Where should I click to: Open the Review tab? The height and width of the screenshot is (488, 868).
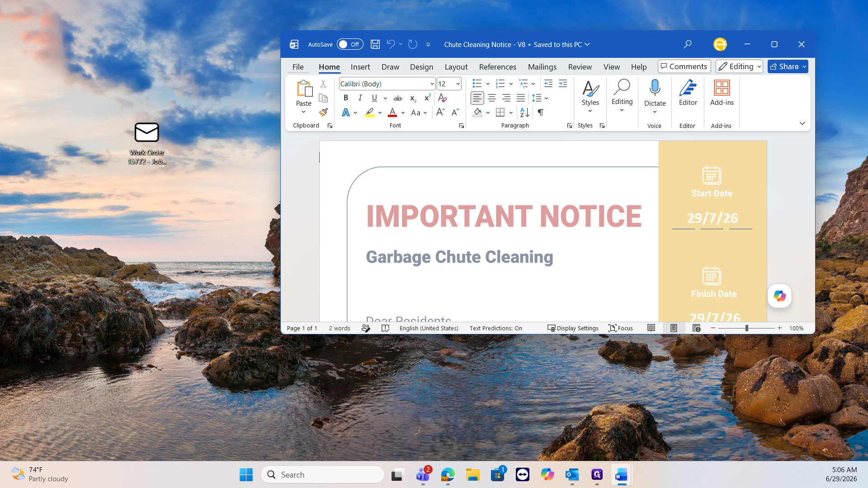pyautogui.click(x=580, y=67)
